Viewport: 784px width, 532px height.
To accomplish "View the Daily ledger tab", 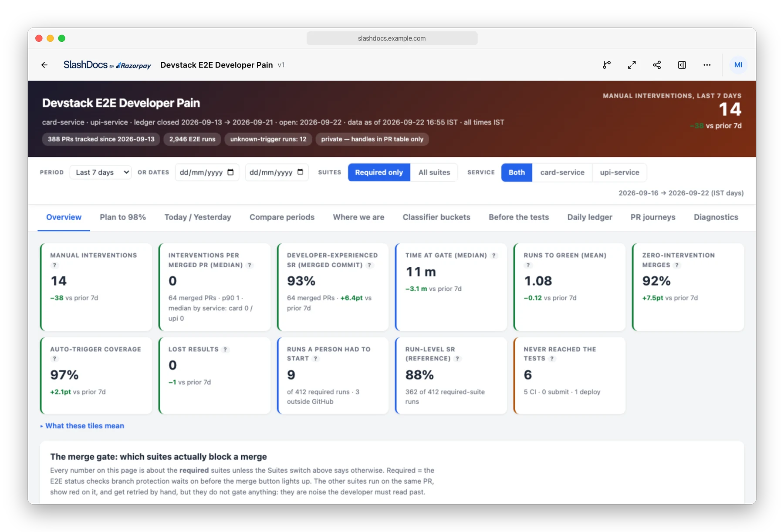I will coord(590,217).
